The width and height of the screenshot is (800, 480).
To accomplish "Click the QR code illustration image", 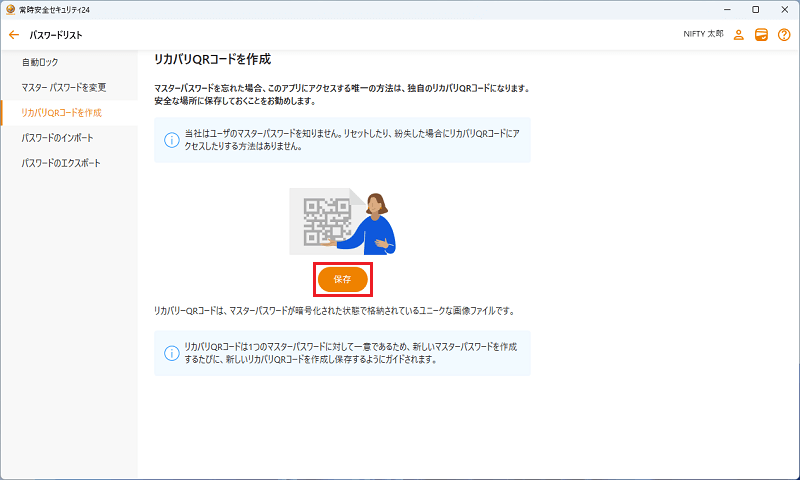I will tap(342, 221).
